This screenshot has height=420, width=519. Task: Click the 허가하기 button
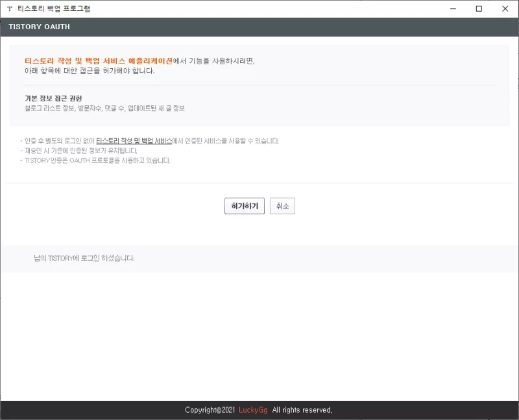coord(245,206)
